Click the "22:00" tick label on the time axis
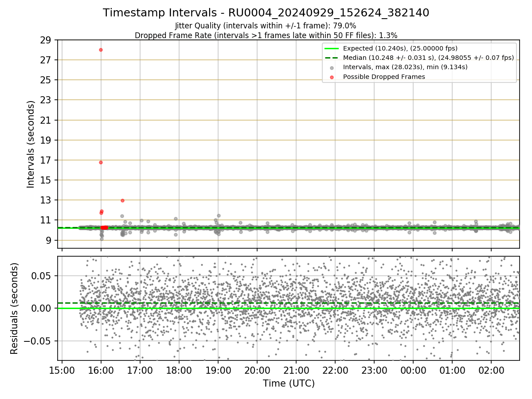Screen dimensions: 532x399 click(335, 370)
